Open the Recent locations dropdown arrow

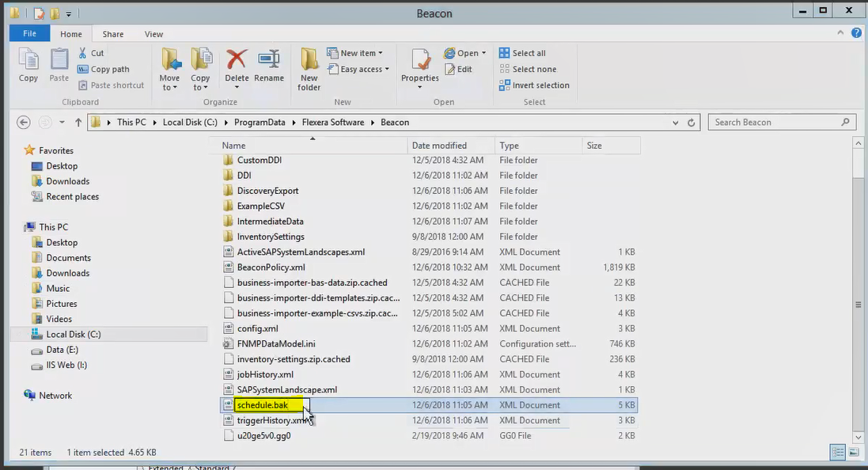point(62,123)
